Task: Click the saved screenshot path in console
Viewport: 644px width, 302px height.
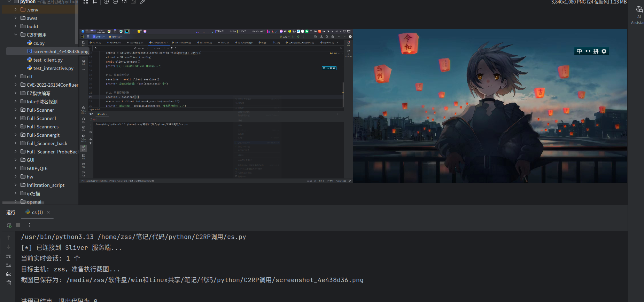Action: coord(215,280)
